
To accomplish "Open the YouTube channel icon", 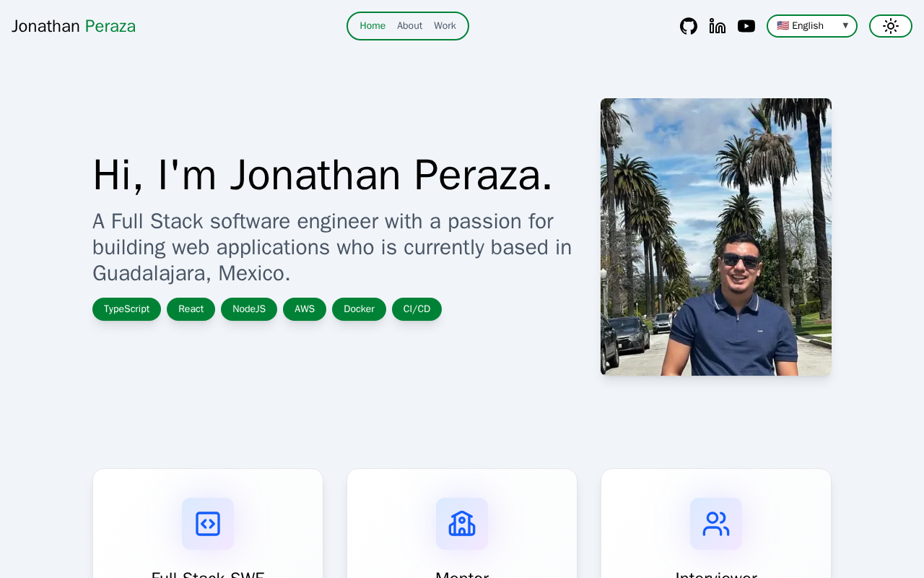I will pos(746,26).
